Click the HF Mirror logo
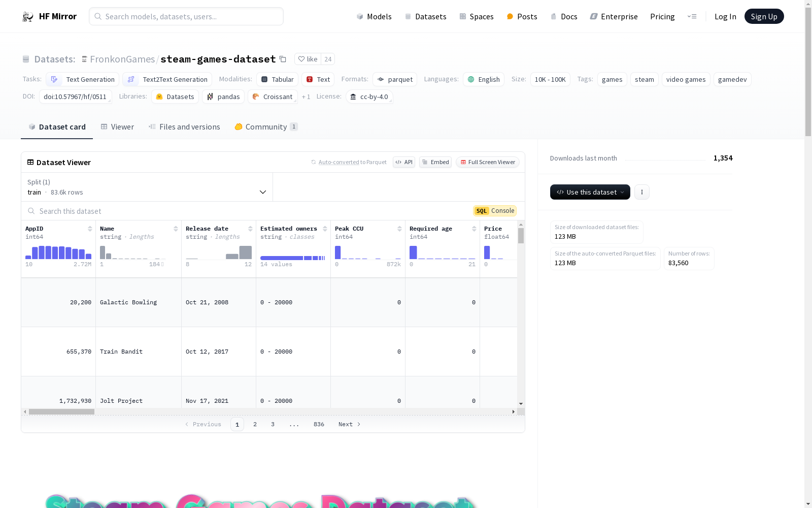Image resolution: width=812 pixels, height=508 pixels. [49, 16]
